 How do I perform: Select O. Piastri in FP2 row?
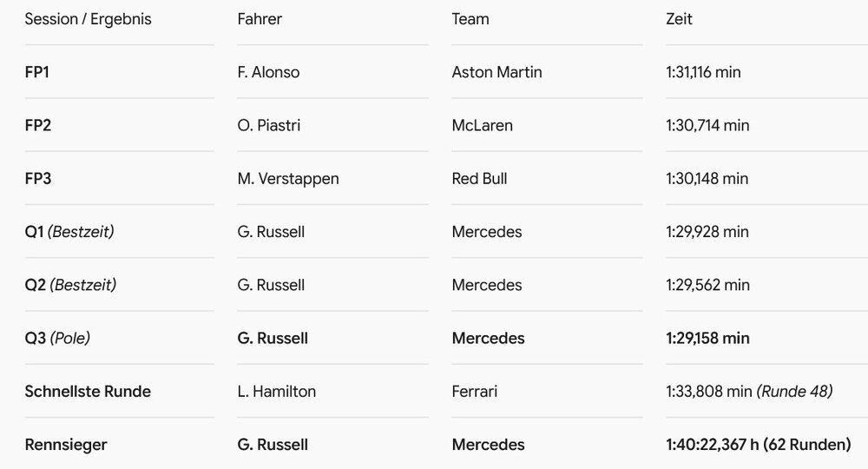tap(269, 125)
